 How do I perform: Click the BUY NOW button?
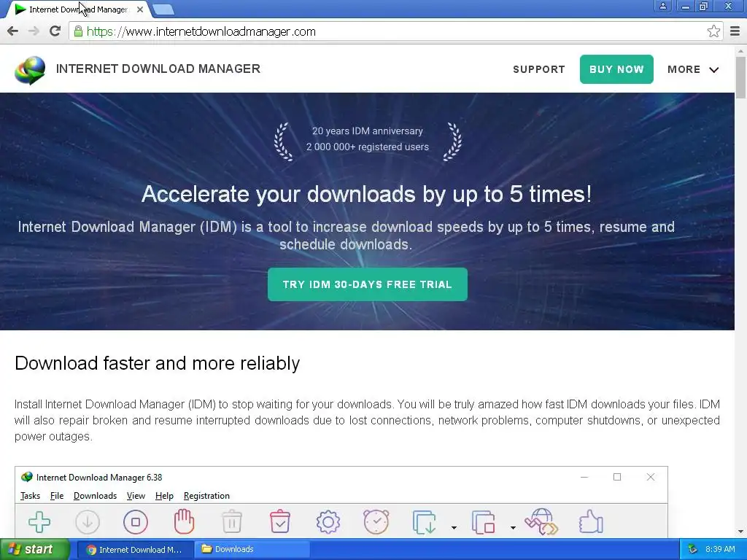pyautogui.click(x=616, y=69)
